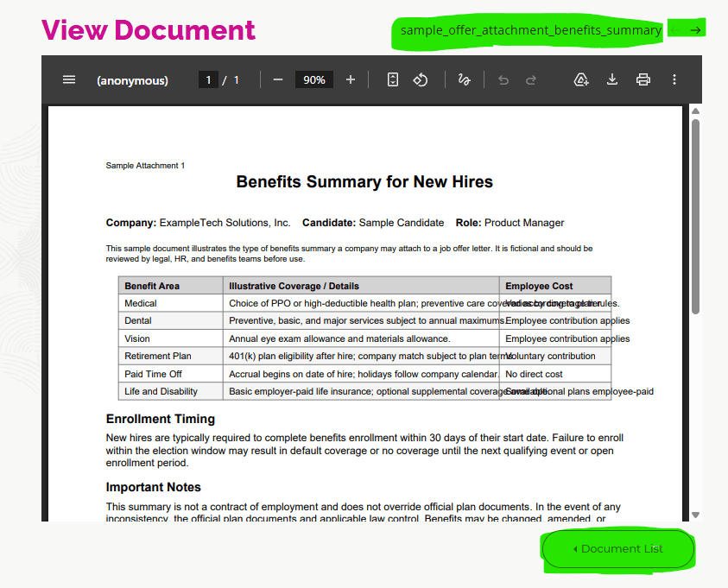Click the undo arrow in PDF toolbar
This screenshot has height=588, width=728.
click(x=503, y=80)
